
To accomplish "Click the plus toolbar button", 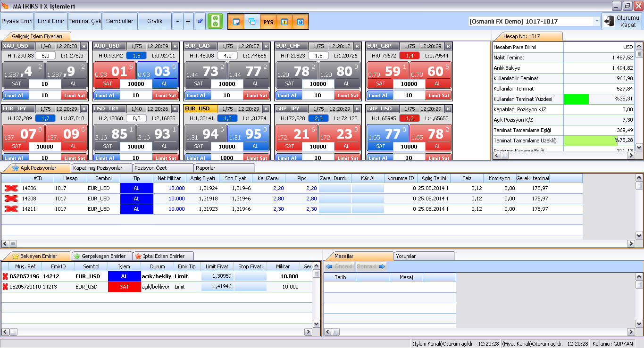I will (x=188, y=21).
